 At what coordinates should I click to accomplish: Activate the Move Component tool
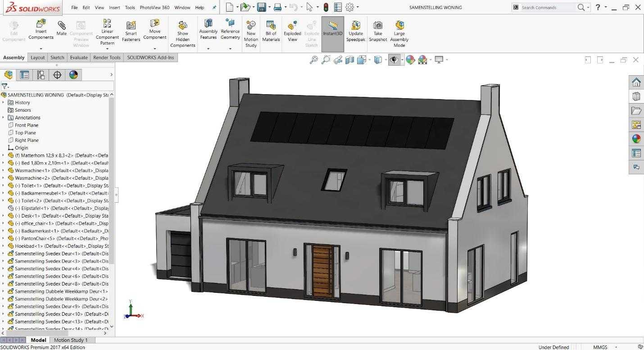[x=155, y=30]
